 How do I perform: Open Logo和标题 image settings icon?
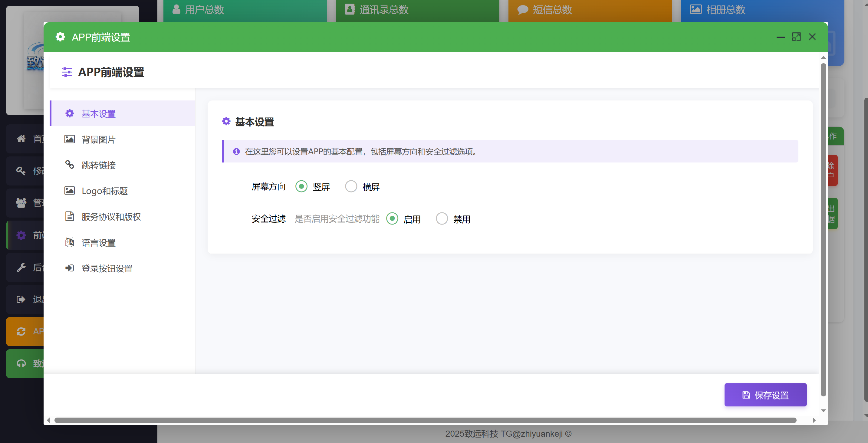[69, 191]
